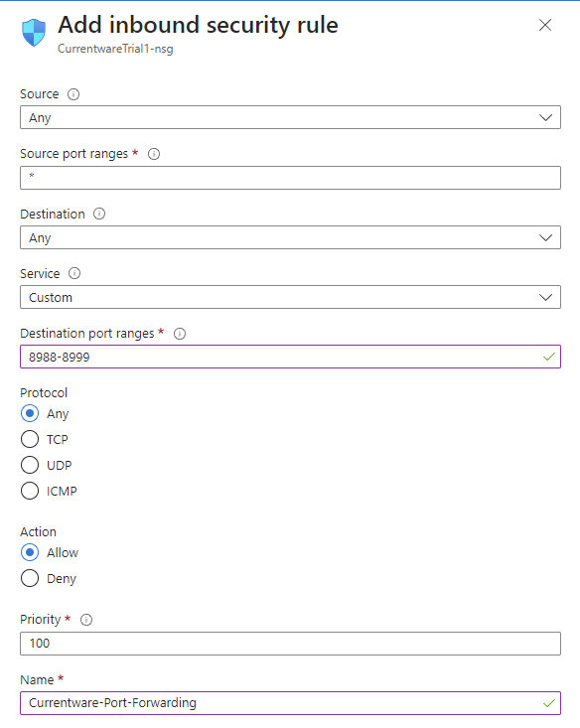
Task: Click the Priority field showing 100
Action: click(290, 644)
